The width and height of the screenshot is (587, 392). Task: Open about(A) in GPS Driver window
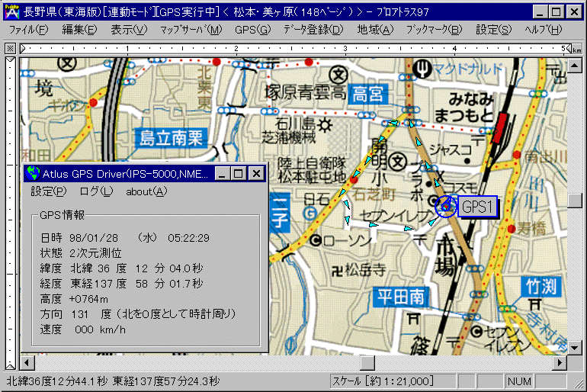coord(146,191)
